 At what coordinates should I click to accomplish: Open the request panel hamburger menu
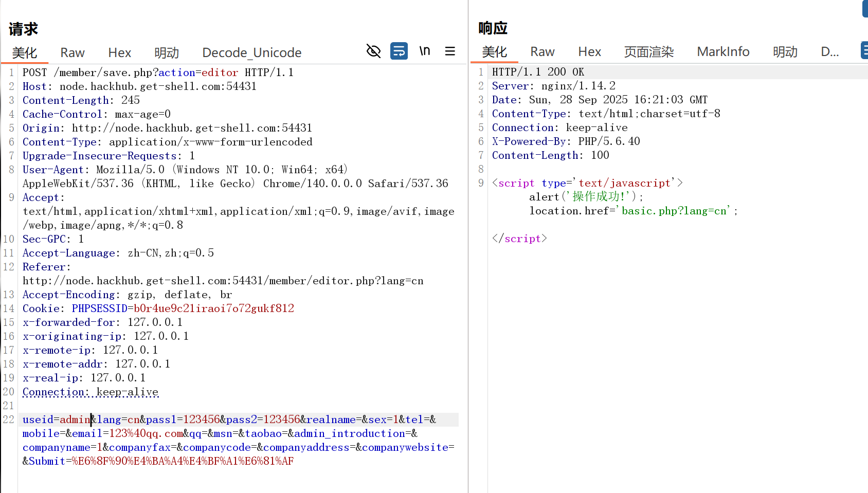tap(450, 51)
